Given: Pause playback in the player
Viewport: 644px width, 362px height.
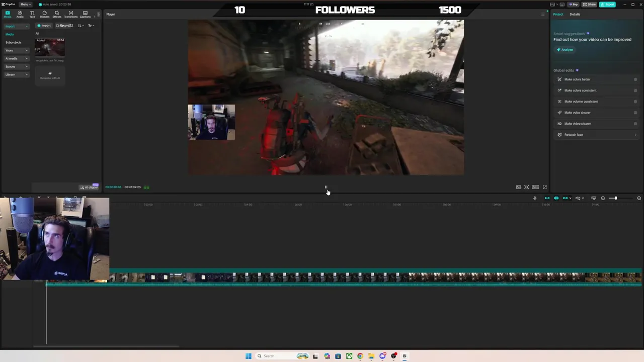Looking at the screenshot, I should (x=326, y=187).
